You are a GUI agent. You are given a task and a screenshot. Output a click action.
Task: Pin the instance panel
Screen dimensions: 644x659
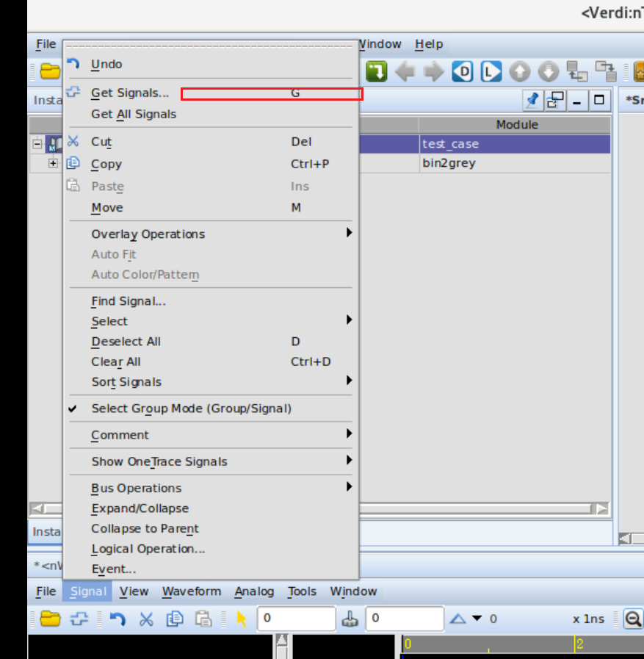532,101
